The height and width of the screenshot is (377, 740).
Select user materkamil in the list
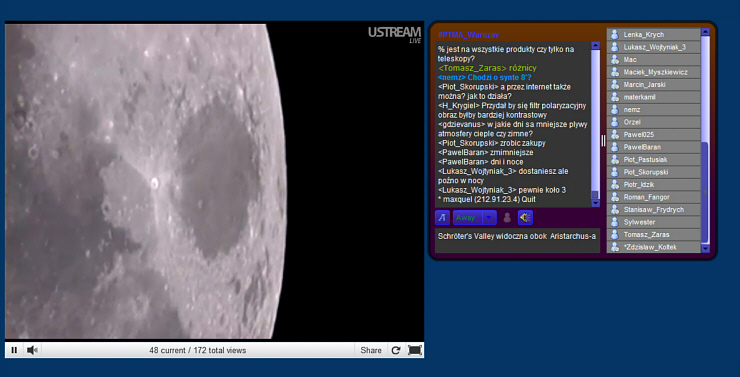654,97
